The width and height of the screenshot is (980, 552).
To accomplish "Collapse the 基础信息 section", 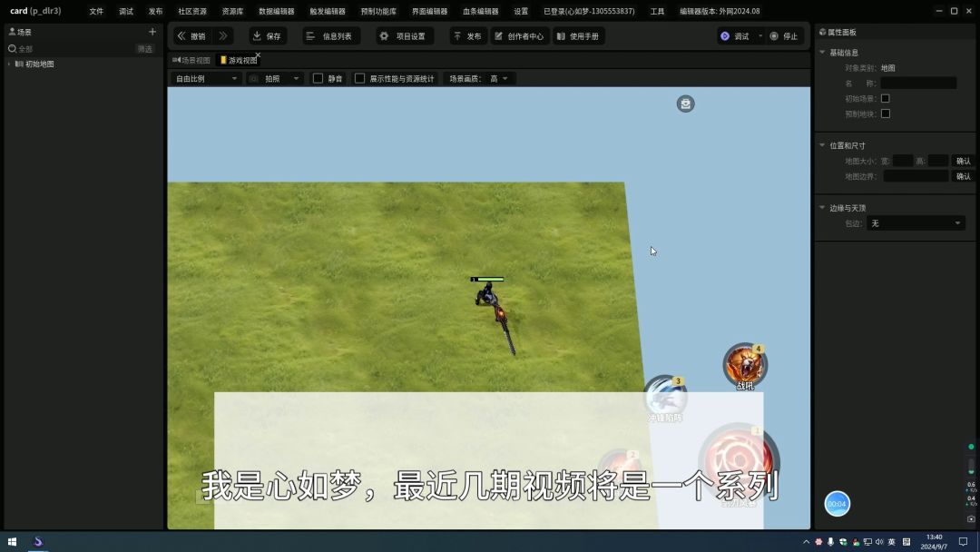I will pyautogui.click(x=822, y=53).
